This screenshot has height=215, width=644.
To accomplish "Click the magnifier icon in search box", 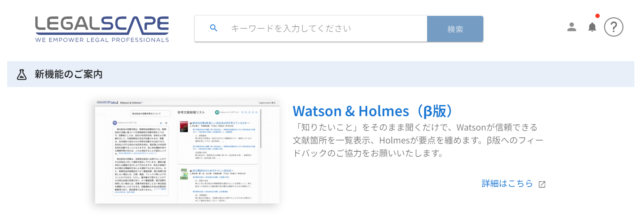I will (214, 28).
